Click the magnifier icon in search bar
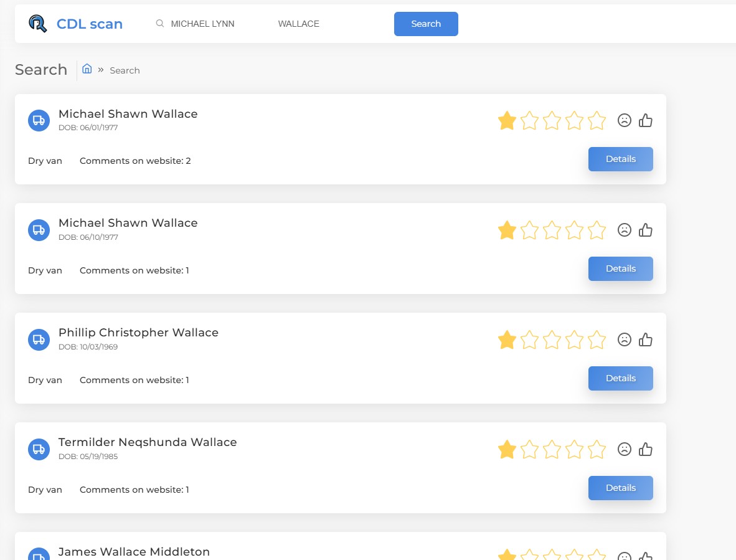This screenshot has height=560, width=736. (160, 24)
